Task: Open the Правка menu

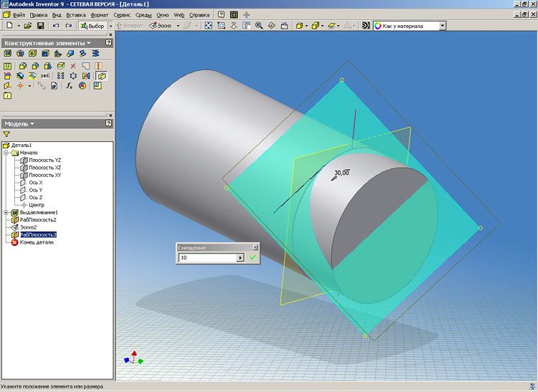Action: (x=39, y=15)
